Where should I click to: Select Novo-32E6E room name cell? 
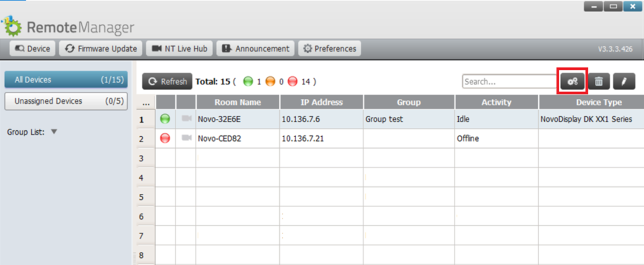(x=238, y=119)
